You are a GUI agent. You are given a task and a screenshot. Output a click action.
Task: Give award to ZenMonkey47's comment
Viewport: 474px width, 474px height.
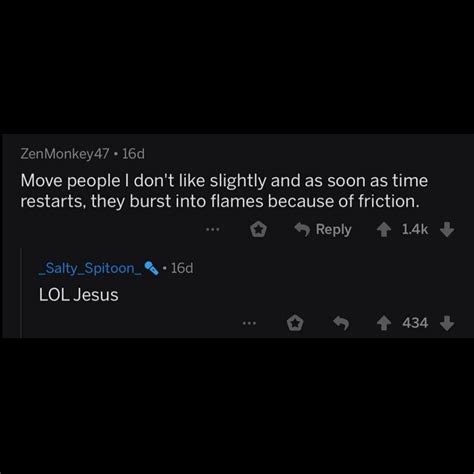258,230
